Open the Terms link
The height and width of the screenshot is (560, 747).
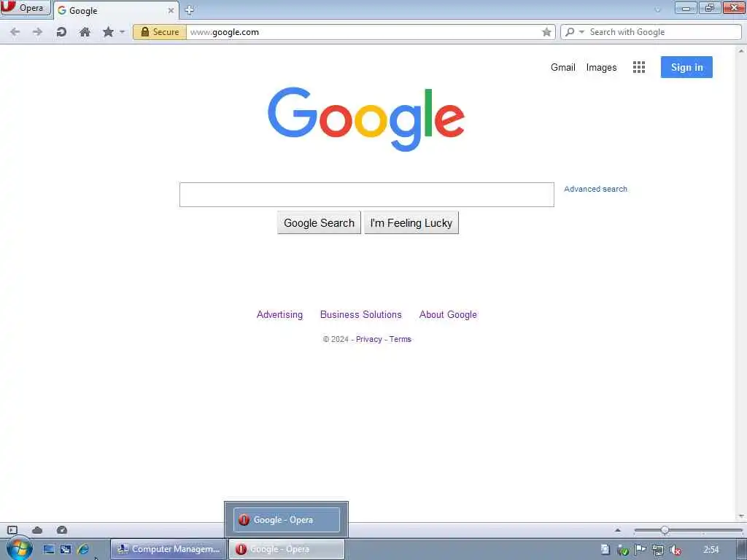click(x=400, y=339)
